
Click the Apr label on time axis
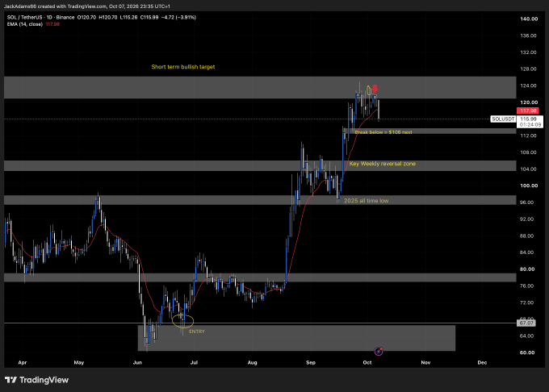tap(23, 363)
